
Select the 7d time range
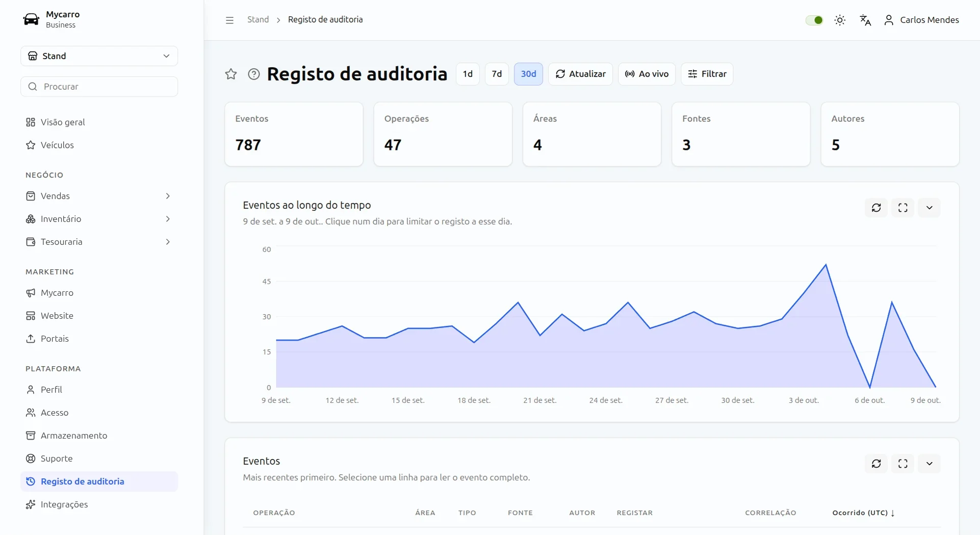(x=497, y=74)
